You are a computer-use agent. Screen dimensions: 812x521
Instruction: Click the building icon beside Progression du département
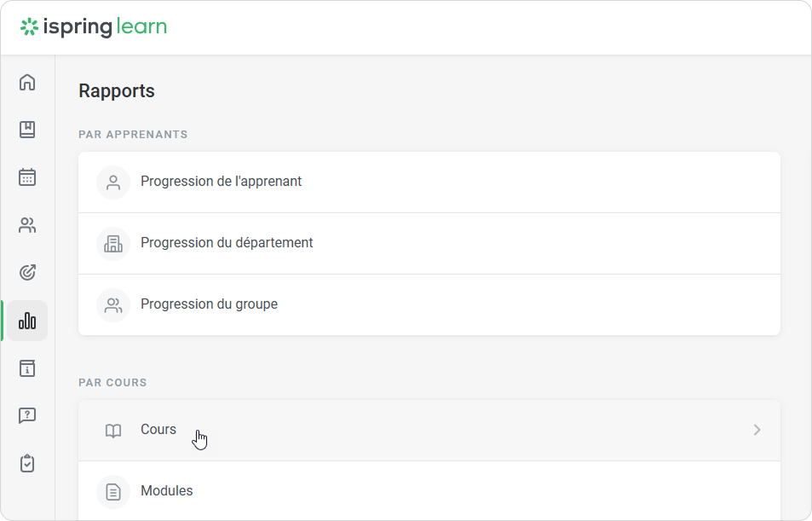113,244
